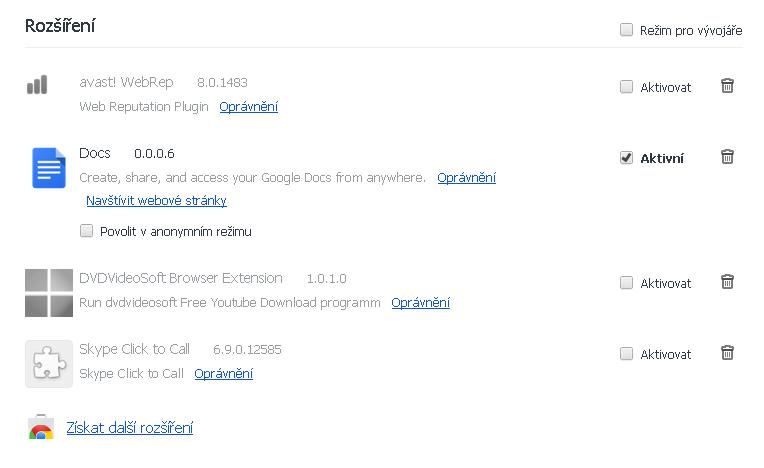This screenshot has height=468, width=764.
Task: Click the Skype puzzle piece icon
Action: tap(48, 364)
